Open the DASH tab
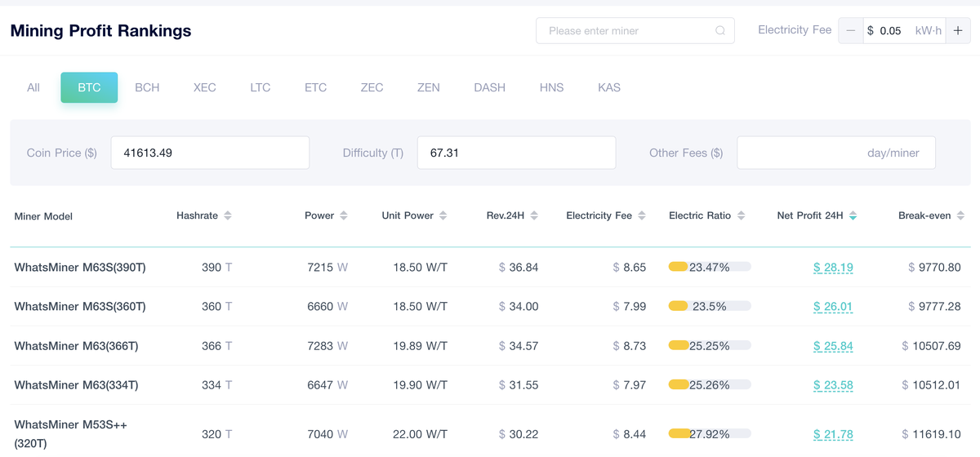 (x=490, y=87)
